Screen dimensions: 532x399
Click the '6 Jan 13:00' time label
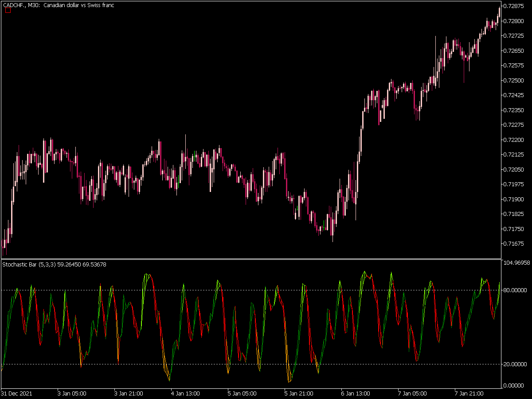356,393
